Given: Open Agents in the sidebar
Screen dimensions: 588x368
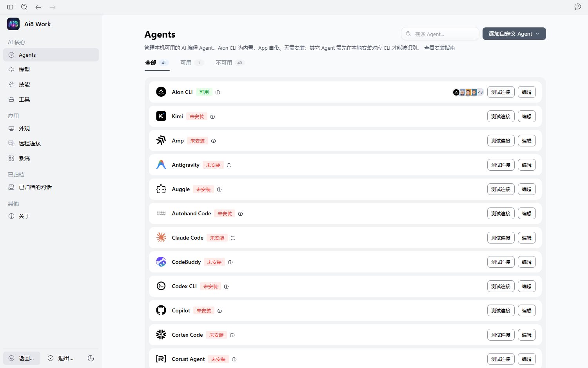Looking at the screenshot, I should (51, 55).
